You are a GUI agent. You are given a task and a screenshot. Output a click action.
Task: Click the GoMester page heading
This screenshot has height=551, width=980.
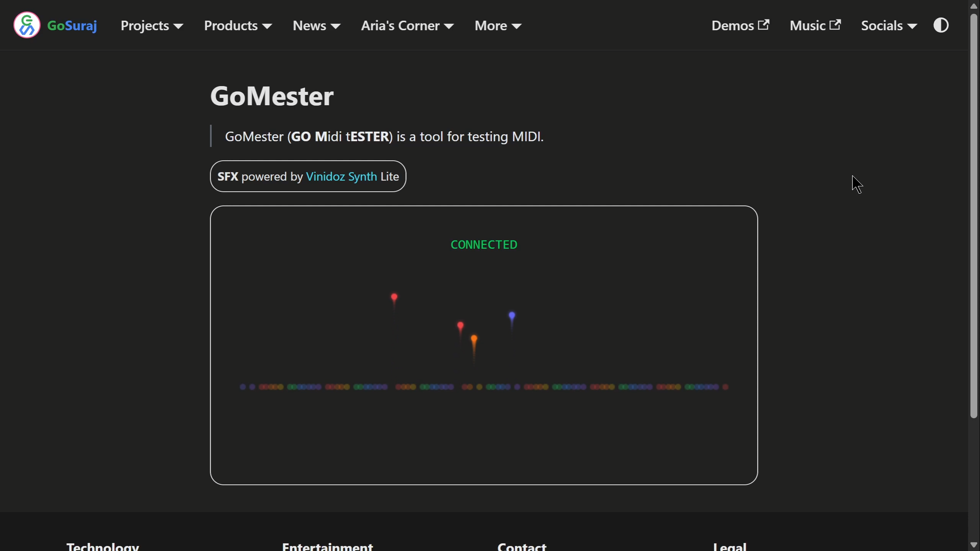[272, 96]
